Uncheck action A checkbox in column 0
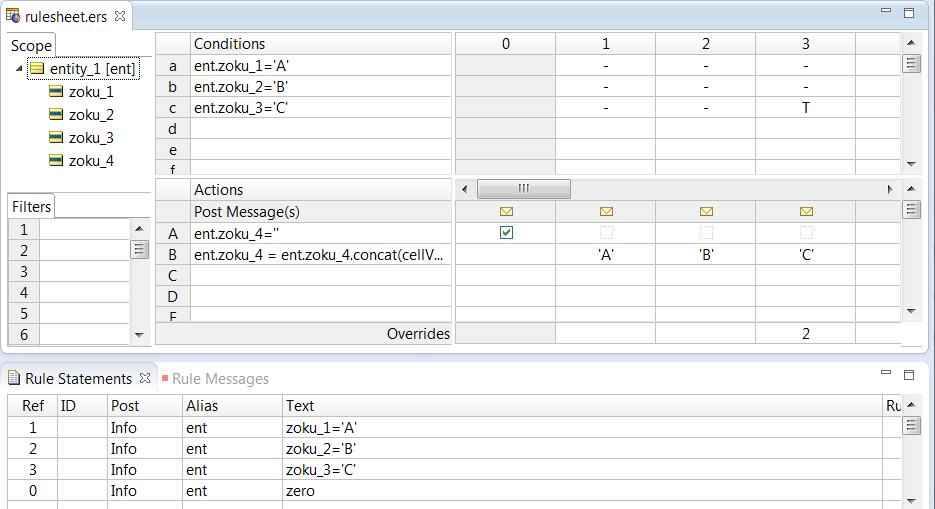 pyautogui.click(x=506, y=232)
